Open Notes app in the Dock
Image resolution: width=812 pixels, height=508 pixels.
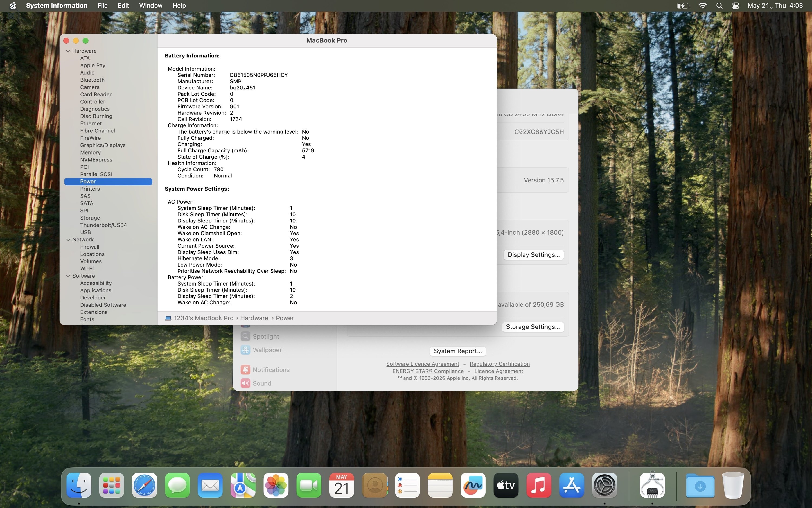[440, 485]
